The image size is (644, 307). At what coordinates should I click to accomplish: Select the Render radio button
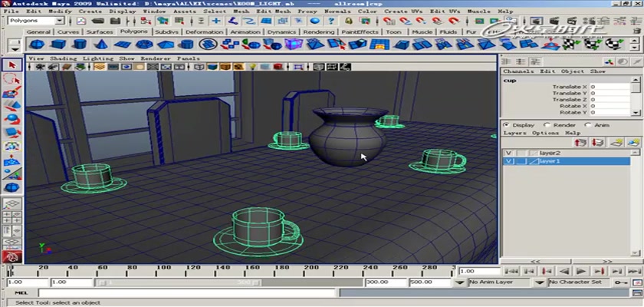547,125
